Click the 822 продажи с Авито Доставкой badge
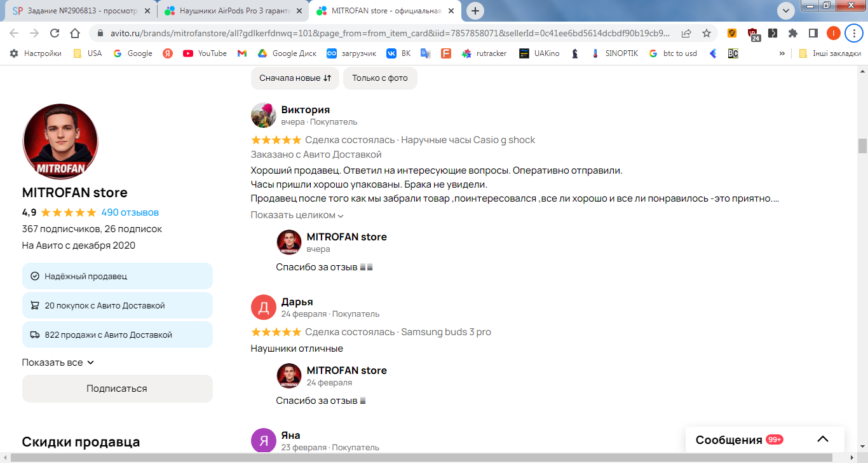 pos(117,335)
